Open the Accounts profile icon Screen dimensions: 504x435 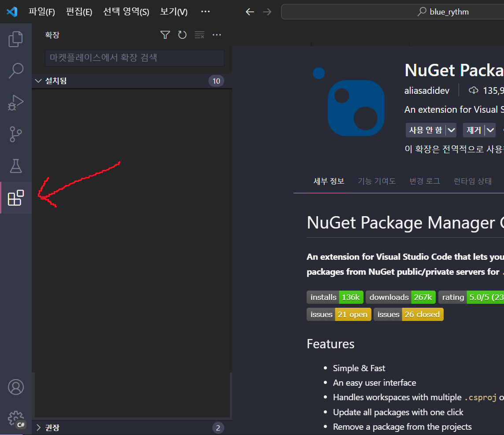click(16, 387)
